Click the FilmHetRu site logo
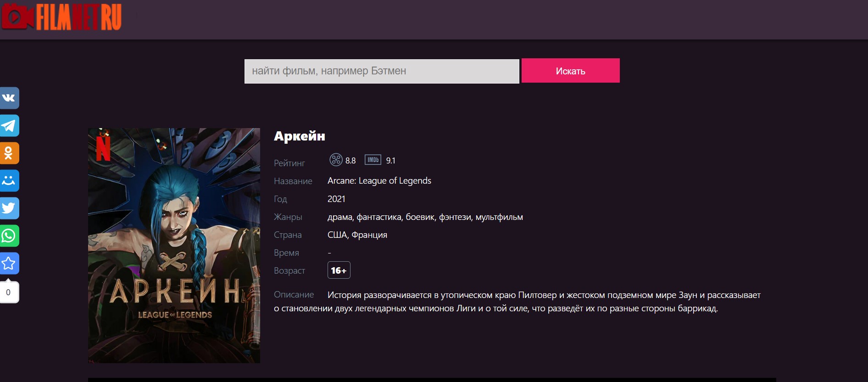 coord(62,17)
